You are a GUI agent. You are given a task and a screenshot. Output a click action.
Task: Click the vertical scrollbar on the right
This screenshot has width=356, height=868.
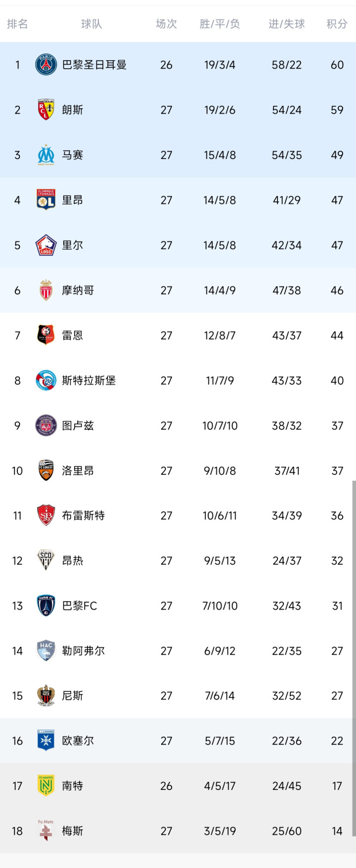[x=354, y=657]
